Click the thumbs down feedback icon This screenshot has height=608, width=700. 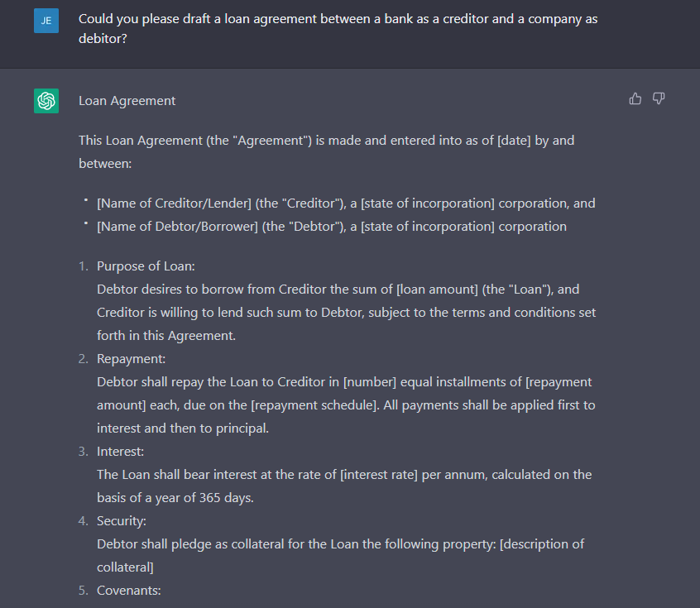coord(659,98)
